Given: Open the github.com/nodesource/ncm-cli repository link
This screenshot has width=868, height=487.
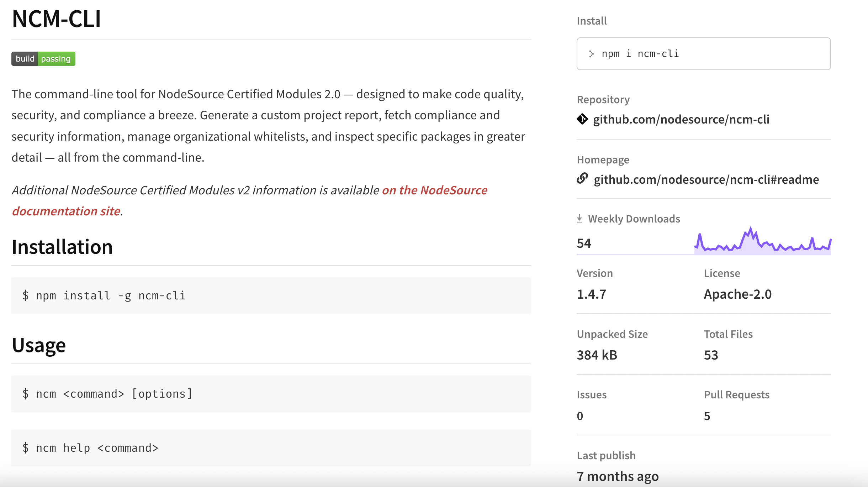Looking at the screenshot, I should (681, 119).
